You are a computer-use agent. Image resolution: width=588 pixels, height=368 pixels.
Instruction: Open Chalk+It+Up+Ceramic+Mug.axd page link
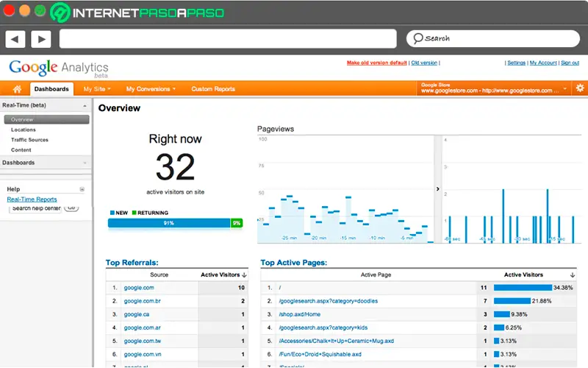coord(337,341)
